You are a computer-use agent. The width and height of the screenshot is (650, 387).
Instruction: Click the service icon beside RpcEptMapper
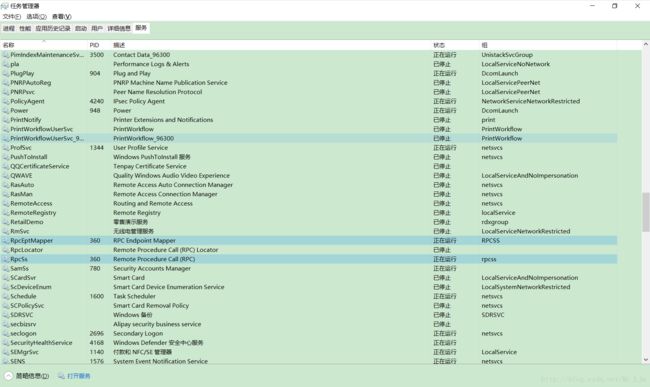[5, 241]
